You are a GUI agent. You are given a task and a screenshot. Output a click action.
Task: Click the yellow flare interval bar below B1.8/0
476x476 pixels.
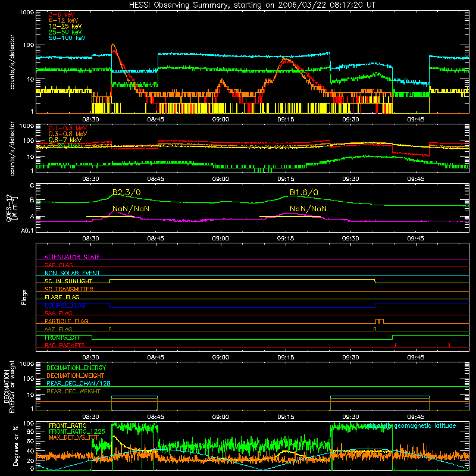(x=290, y=217)
